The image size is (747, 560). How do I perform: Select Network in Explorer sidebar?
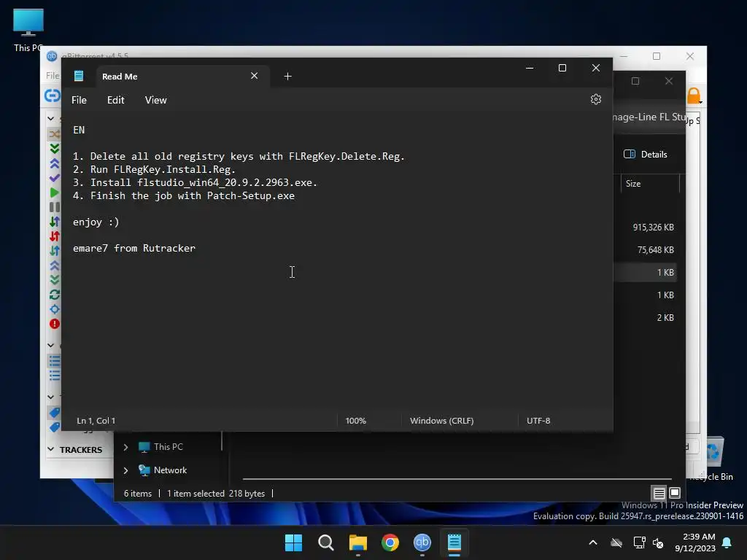170,470
